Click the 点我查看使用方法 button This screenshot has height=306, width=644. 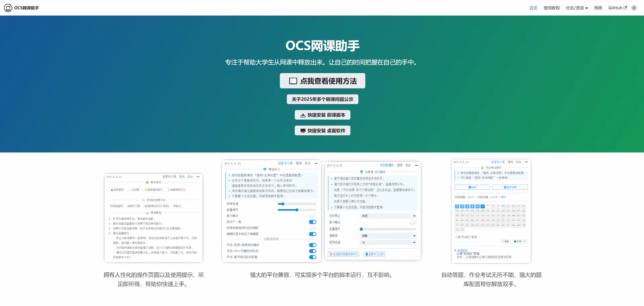point(322,80)
